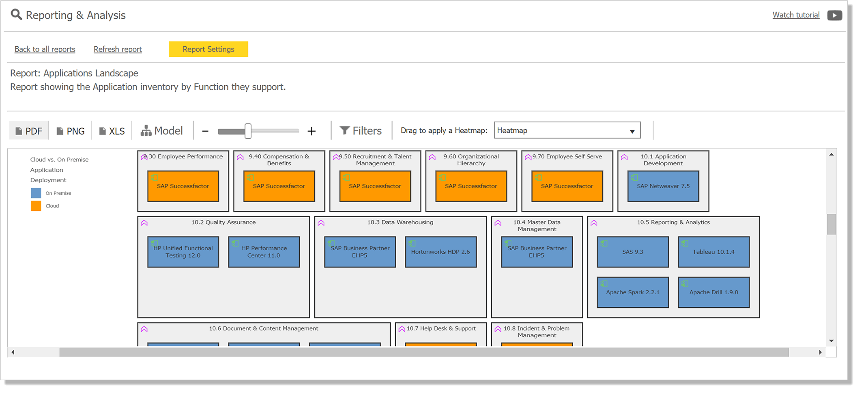Select SAP Successfactor under Employee Performance
Image resolution: width=868 pixels, height=406 pixels.
pos(183,186)
